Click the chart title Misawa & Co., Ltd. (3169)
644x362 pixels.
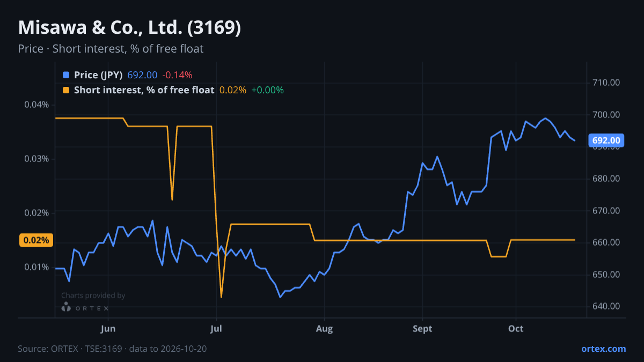click(x=129, y=27)
